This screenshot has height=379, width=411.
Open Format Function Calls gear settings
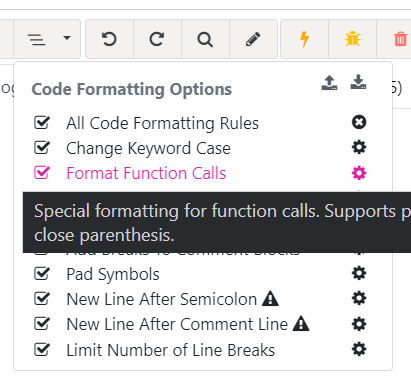coord(359,173)
